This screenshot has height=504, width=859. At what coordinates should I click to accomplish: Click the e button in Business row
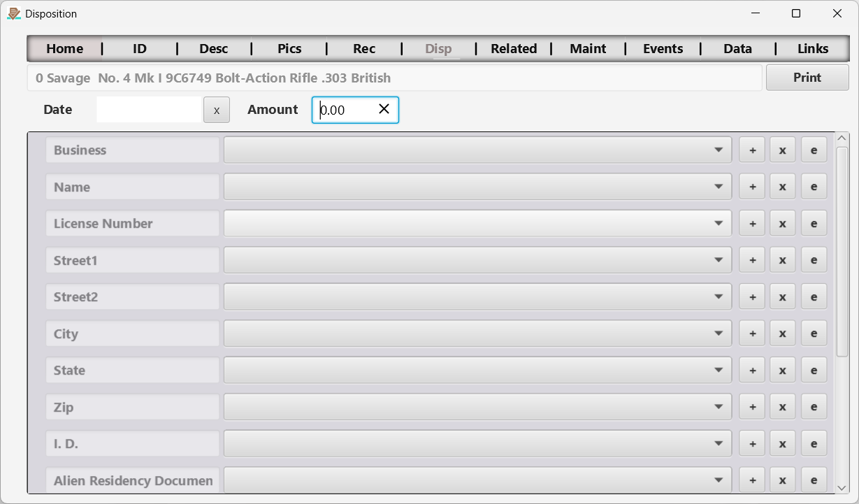814,150
